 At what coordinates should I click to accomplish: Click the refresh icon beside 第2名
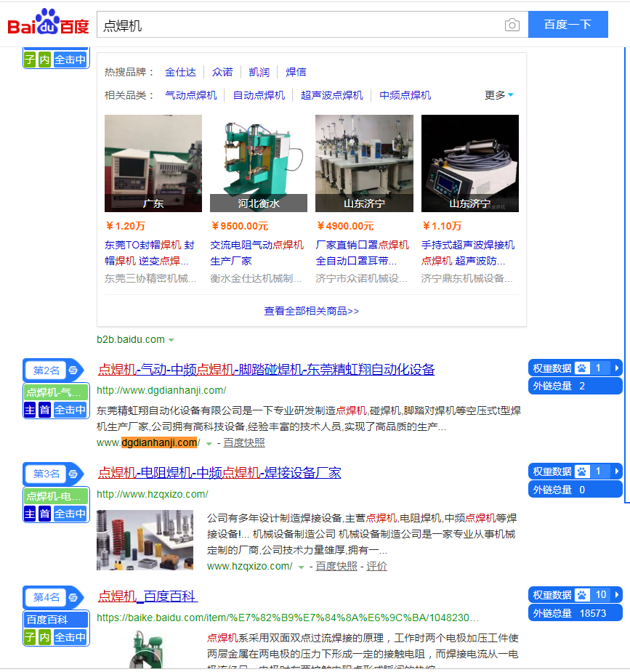pyautogui.click(x=73, y=371)
